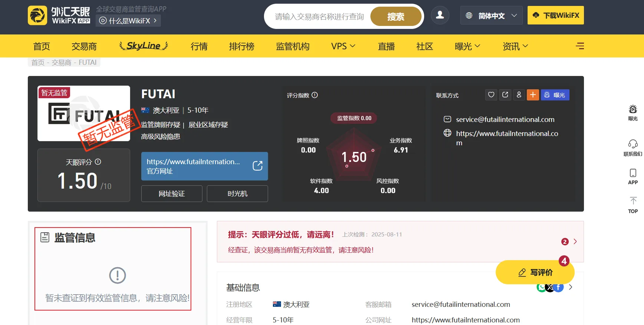Viewport: 644px width, 325px height.
Task: Click the person icon in the 联系方式 row
Action: pyautogui.click(x=519, y=95)
